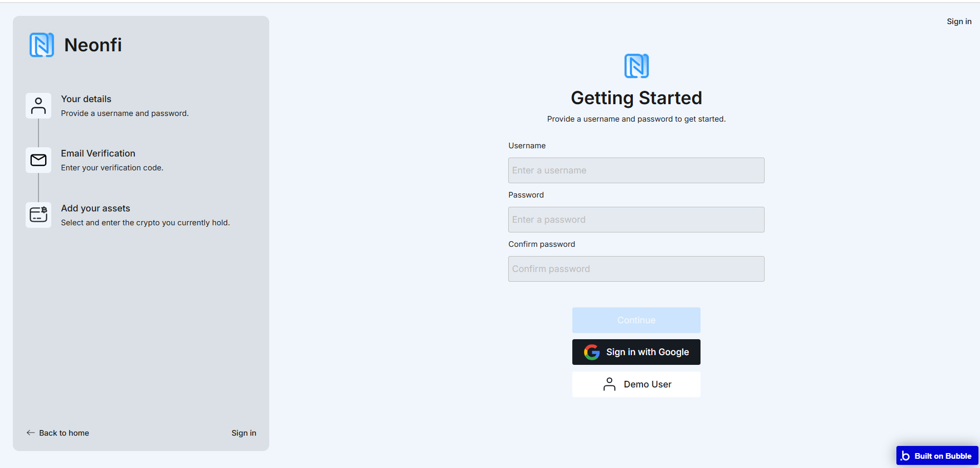Click the Bubble logo in the badge
The height and width of the screenshot is (468, 980).
point(905,456)
